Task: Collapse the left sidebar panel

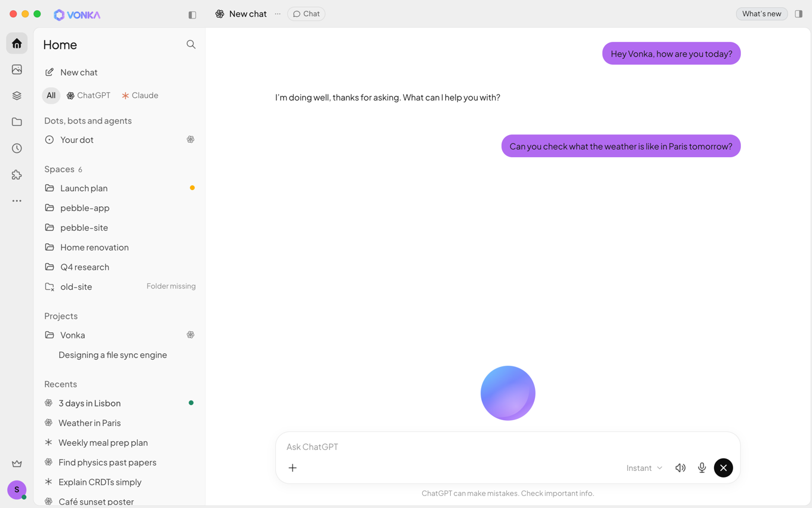Action: [x=192, y=14]
